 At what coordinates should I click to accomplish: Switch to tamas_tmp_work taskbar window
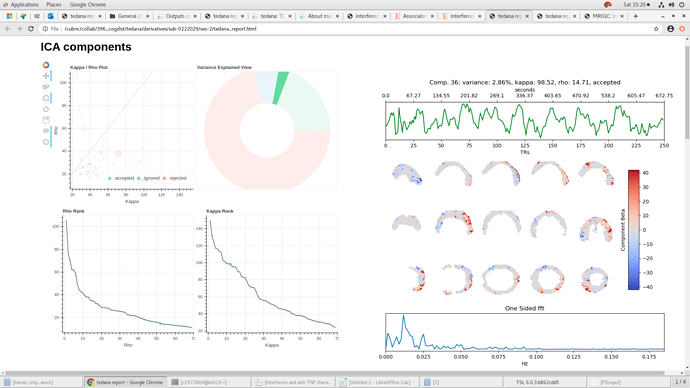pyautogui.click(x=41, y=382)
